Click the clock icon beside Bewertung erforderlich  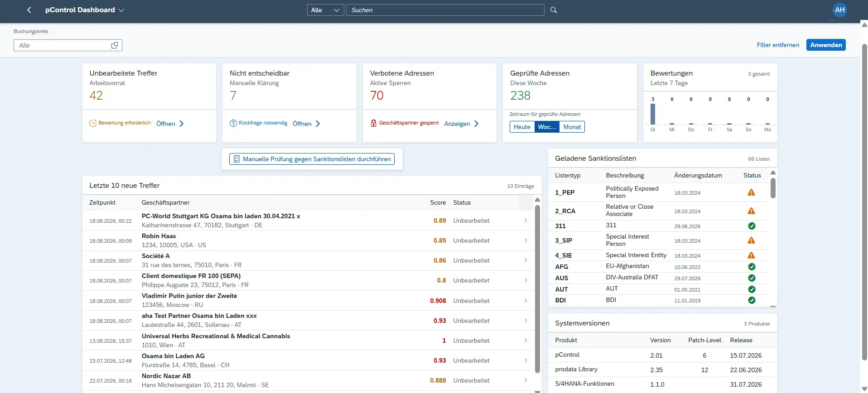coord(93,123)
